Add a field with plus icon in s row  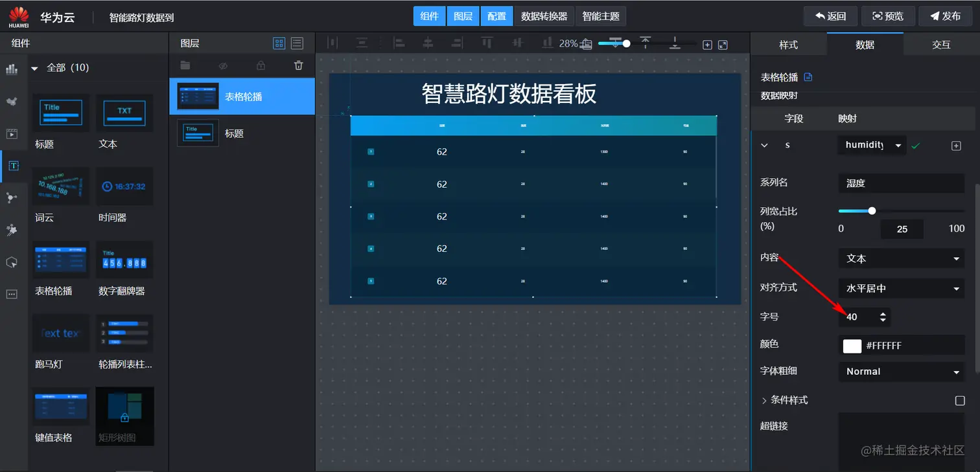[955, 146]
